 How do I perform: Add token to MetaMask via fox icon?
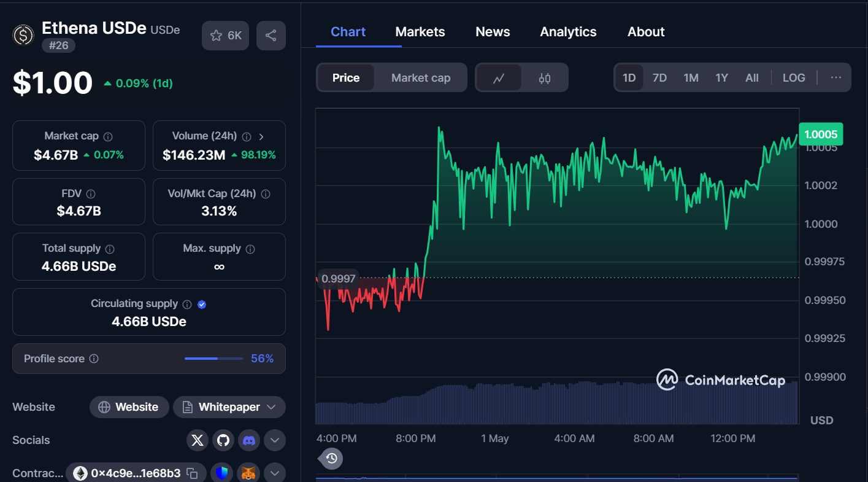point(248,473)
